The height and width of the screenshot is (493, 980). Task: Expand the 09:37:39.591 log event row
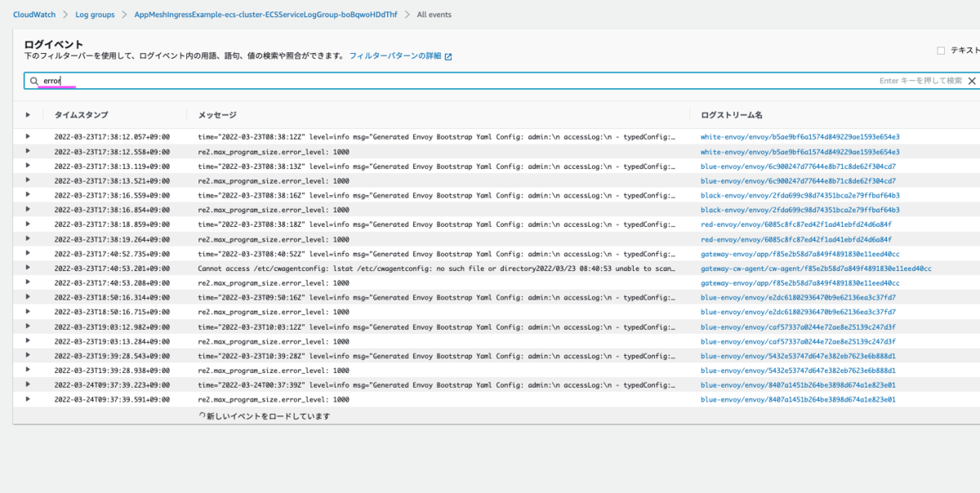tap(28, 399)
